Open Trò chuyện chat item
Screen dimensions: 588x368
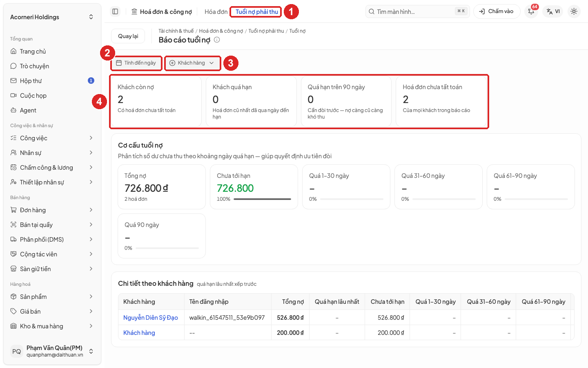52,66
